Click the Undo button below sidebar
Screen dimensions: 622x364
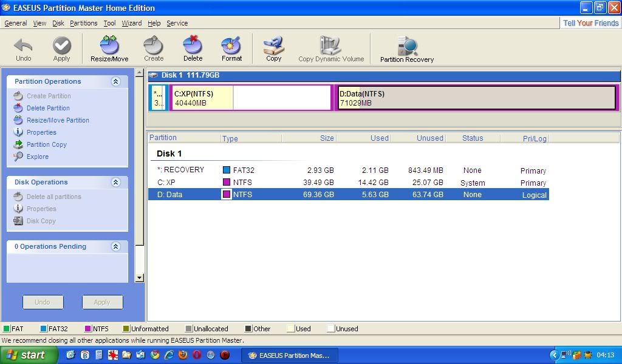tap(43, 302)
